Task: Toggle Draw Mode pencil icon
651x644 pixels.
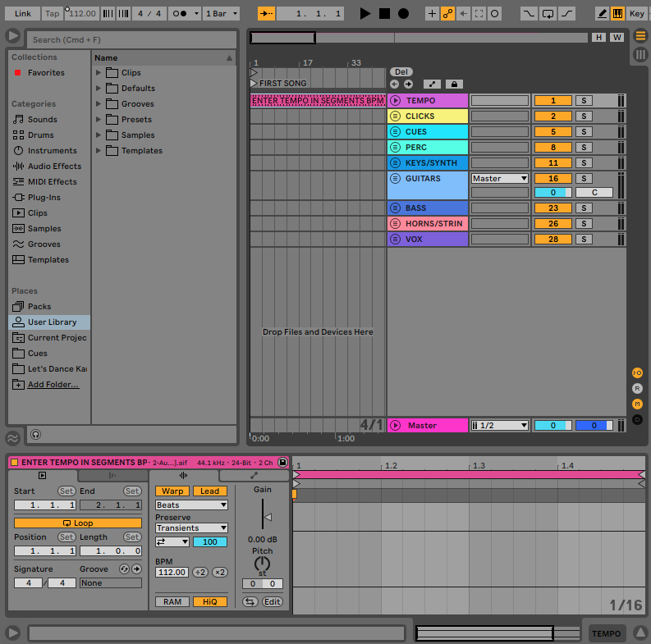Action: 602,14
